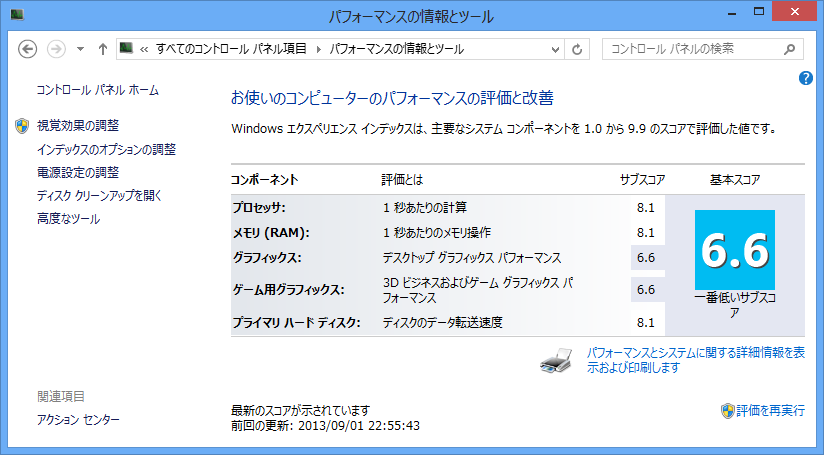Click the コンポーネント column header
824x455 pixels.
[264, 180]
